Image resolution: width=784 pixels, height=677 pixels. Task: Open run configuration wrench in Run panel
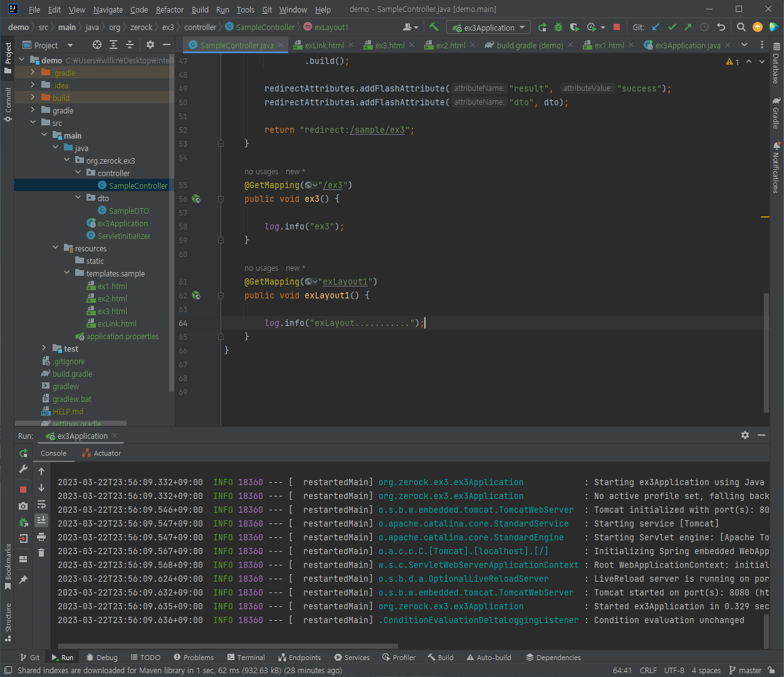[23, 469]
